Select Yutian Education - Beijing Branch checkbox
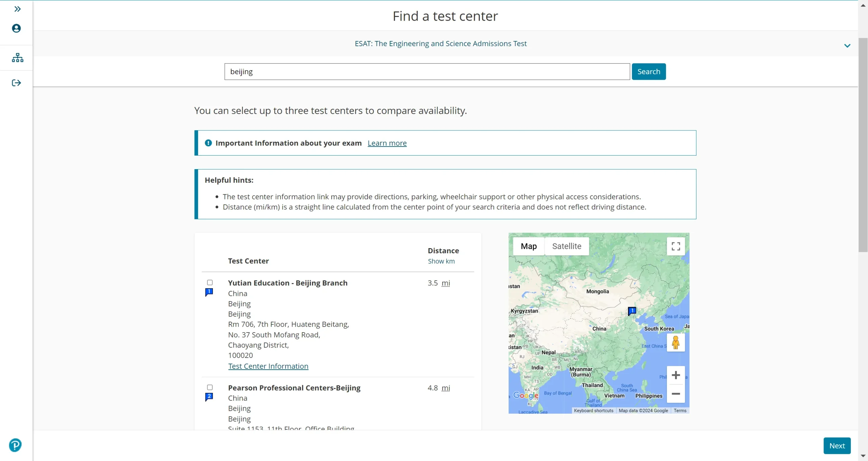This screenshot has width=868, height=461. [x=210, y=282]
